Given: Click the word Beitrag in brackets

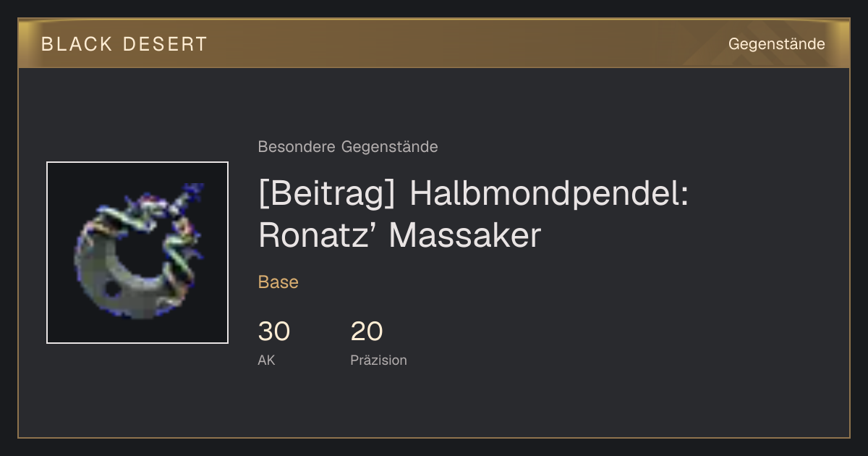Looking at the screenshot, I should [x=329, y=195].
